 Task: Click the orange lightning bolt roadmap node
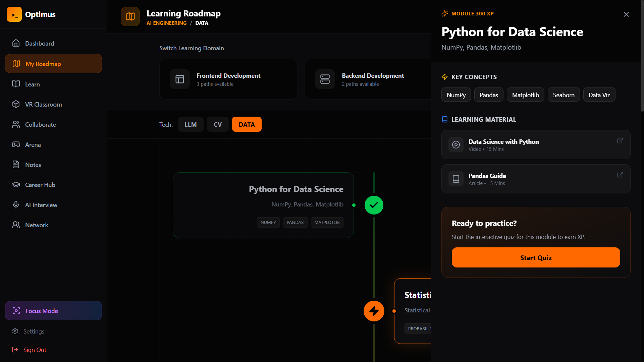coord(374,311)
